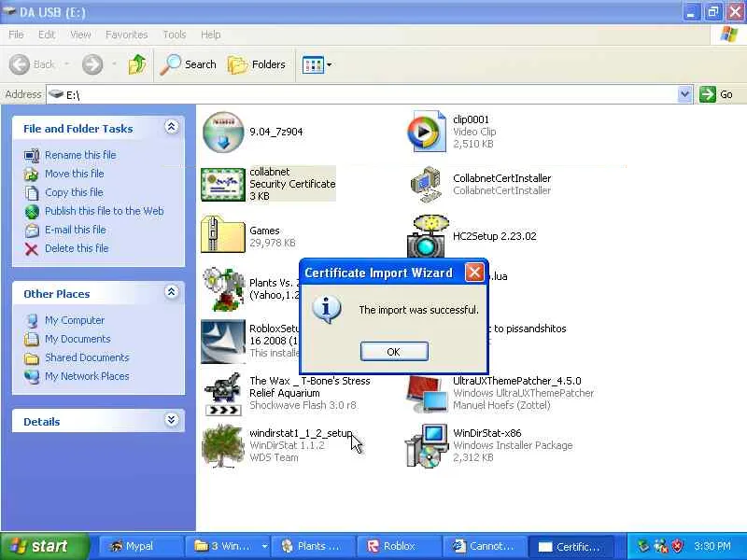Viewport: 747px width, 560px height.
Task: Expand the Details panel
Action: 172,419
